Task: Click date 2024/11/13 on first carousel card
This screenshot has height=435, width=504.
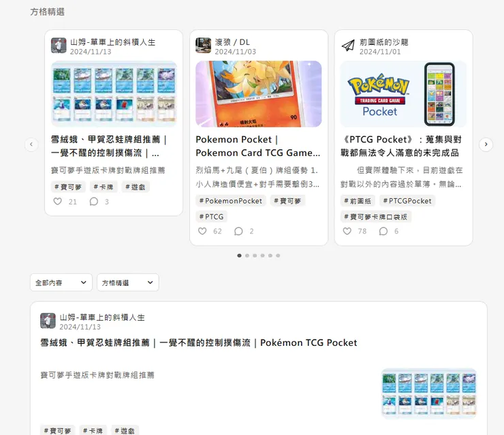Action: [x=91, y=52]
